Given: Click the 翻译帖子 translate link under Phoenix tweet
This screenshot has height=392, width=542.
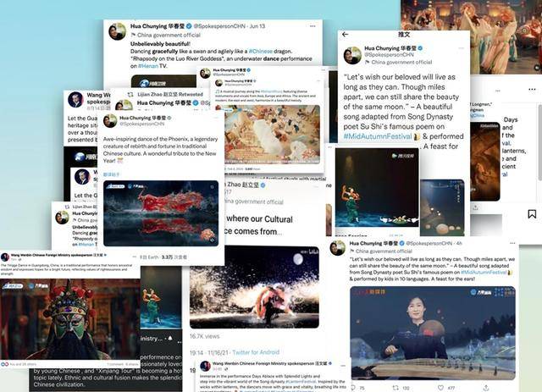Looking at the screenshot, I should (x=111, y=174).
